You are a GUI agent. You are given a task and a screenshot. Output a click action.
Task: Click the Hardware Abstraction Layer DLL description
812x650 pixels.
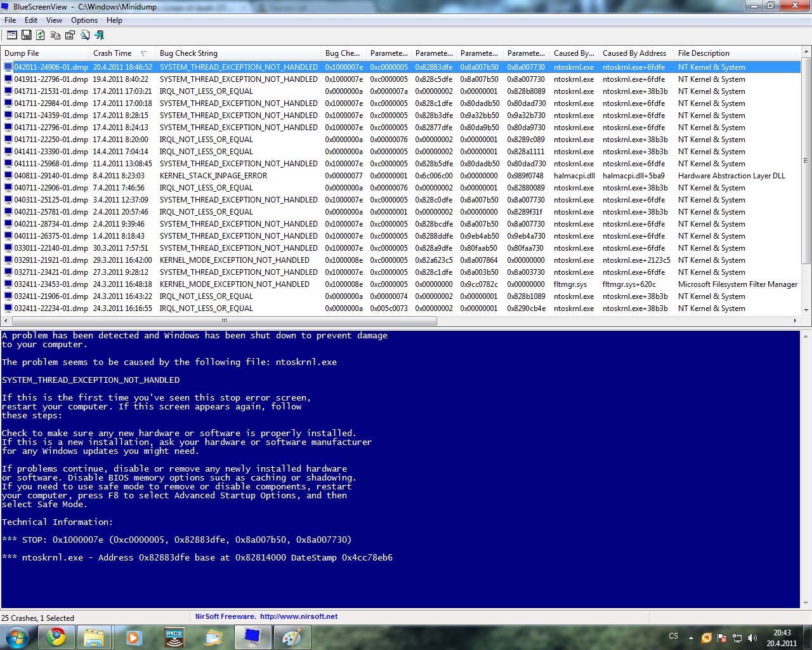(x=731, y=176)
